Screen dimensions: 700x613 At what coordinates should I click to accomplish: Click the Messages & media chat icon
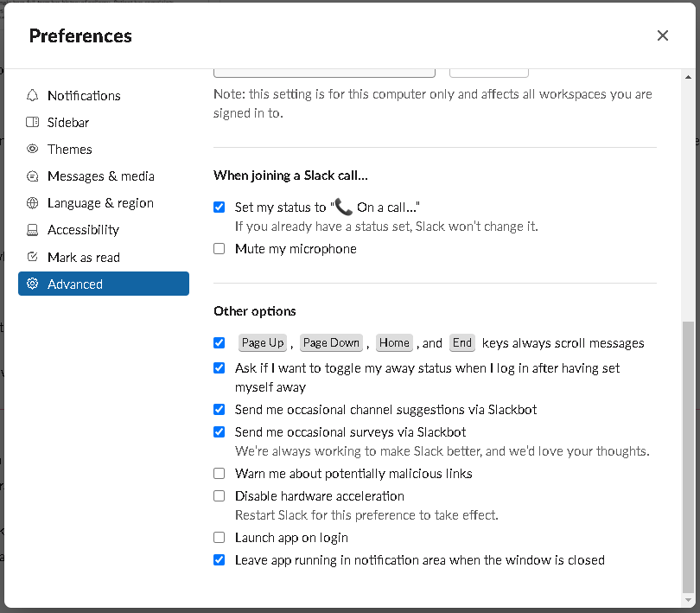coord(32,176)
